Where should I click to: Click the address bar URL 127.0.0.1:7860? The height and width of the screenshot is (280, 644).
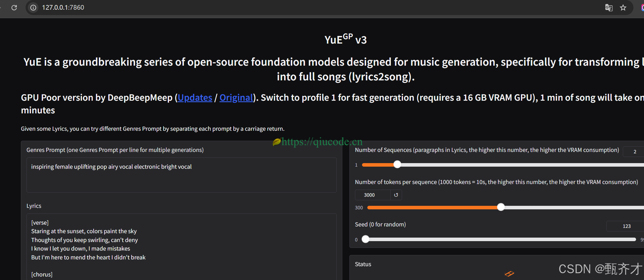click(x=63, y=8)
